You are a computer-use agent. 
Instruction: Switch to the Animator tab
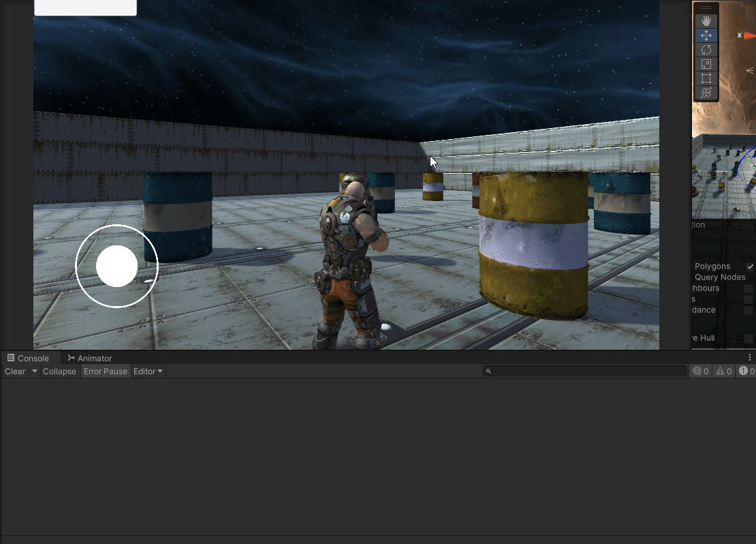click(x=90, y=358)
